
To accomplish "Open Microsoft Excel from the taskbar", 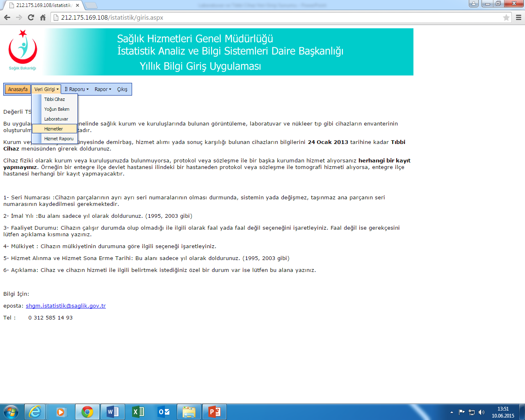I will 138,412.
